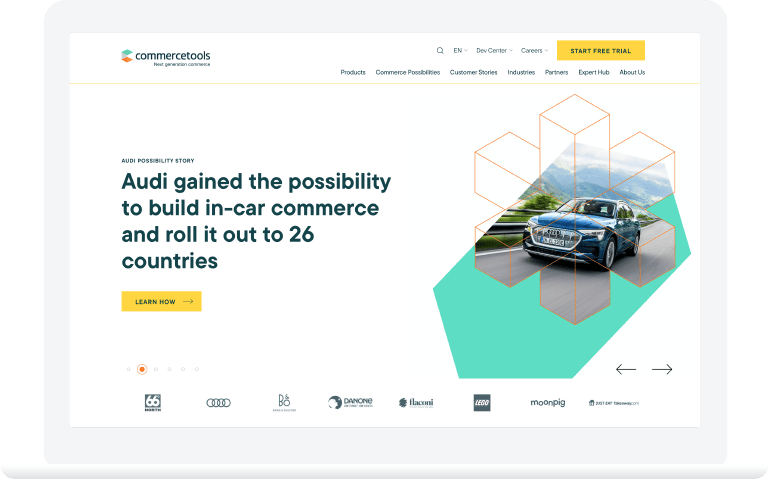Screen dimensions: 768x480
Task: Select the third carousel dot
Action: (156, 369)
